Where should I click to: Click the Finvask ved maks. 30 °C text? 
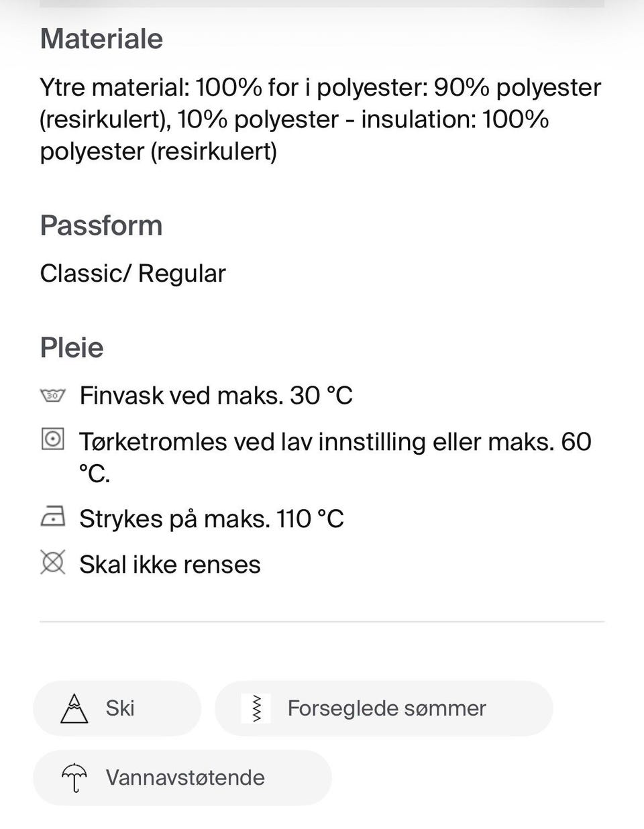pyautogui.click(x=216, y=395)
